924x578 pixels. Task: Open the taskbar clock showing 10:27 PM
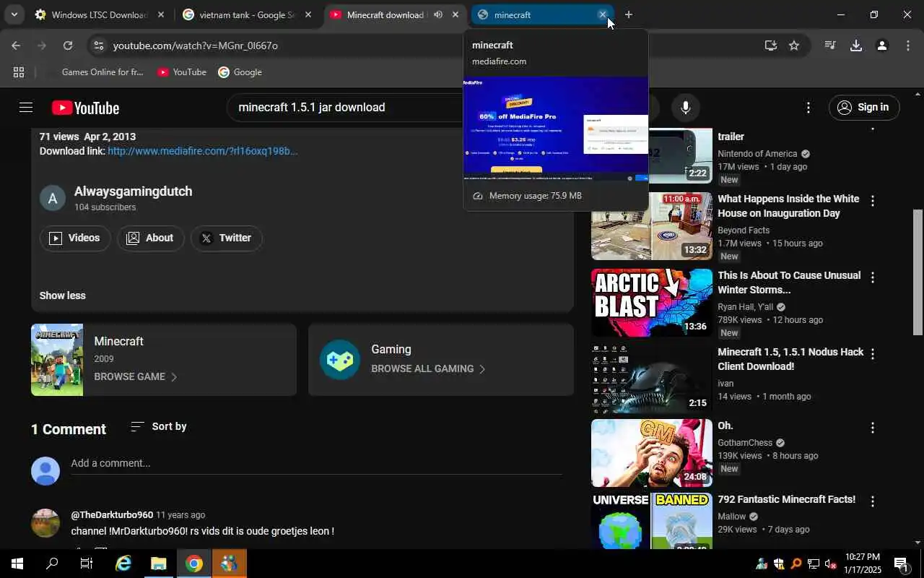click(863, 564)
